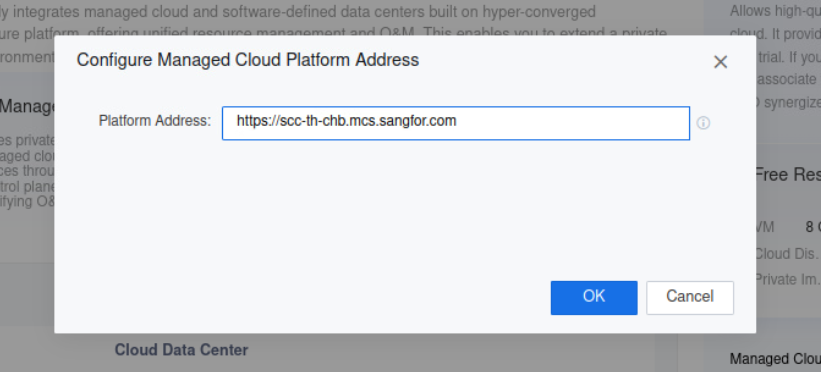Viewport: 821px width, 372px height.
Task: Click the Platform Address label
Action: pos(154,121)
